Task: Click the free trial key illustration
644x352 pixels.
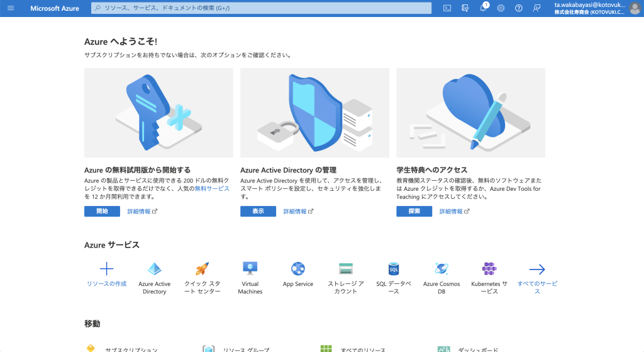Action: tap(158, 113)
